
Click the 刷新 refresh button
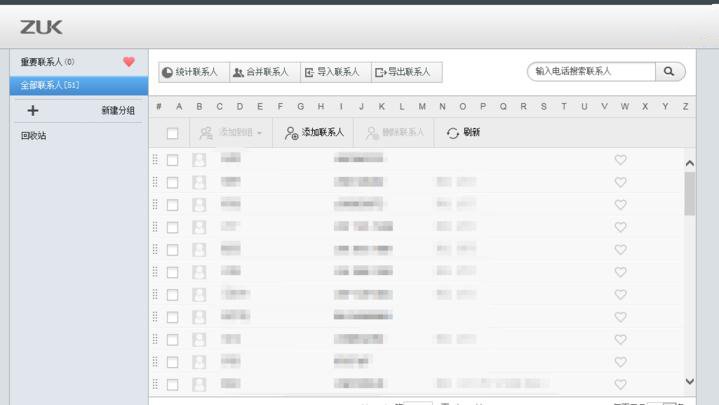tap(463, 133)
